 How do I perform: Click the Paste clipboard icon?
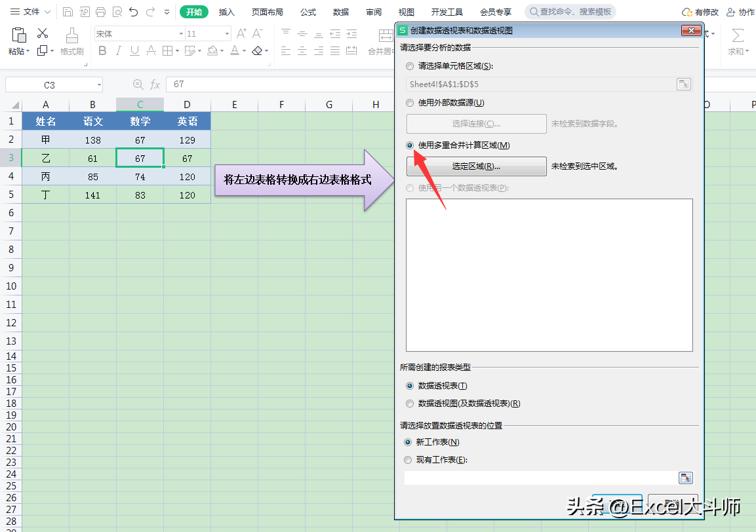click(19, 35)
